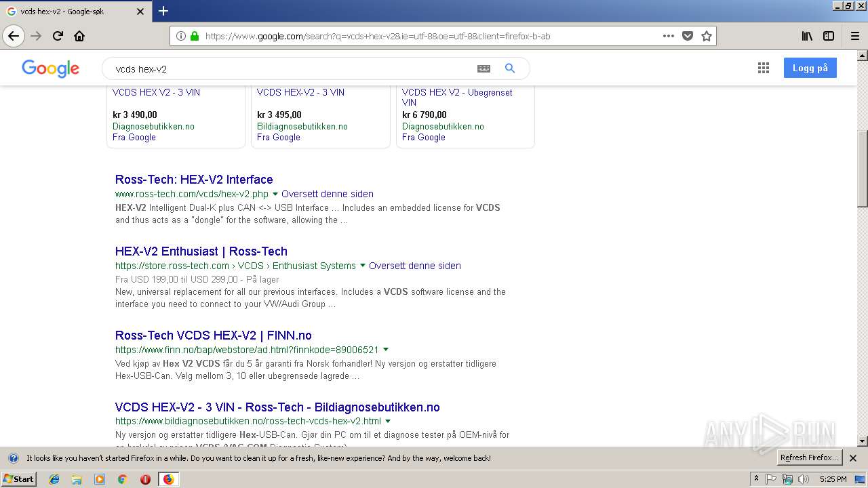Open HEX-V2 Enthusiast | Ross-Tech result
Viewport: 868px width, 488px height.
201,251
